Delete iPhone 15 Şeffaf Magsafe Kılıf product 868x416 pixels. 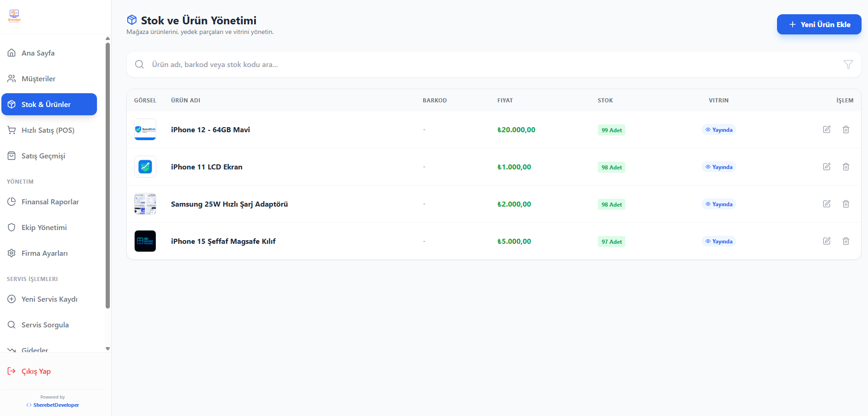click(845, 241)
